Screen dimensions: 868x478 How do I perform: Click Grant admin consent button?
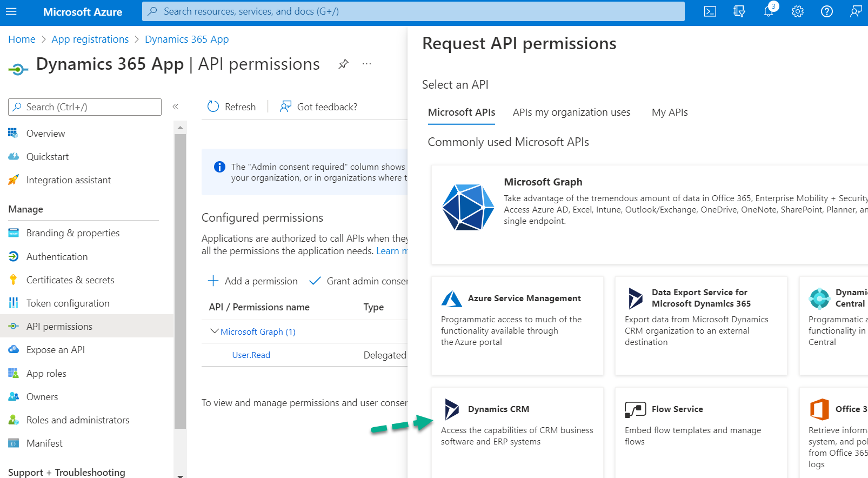359,281
